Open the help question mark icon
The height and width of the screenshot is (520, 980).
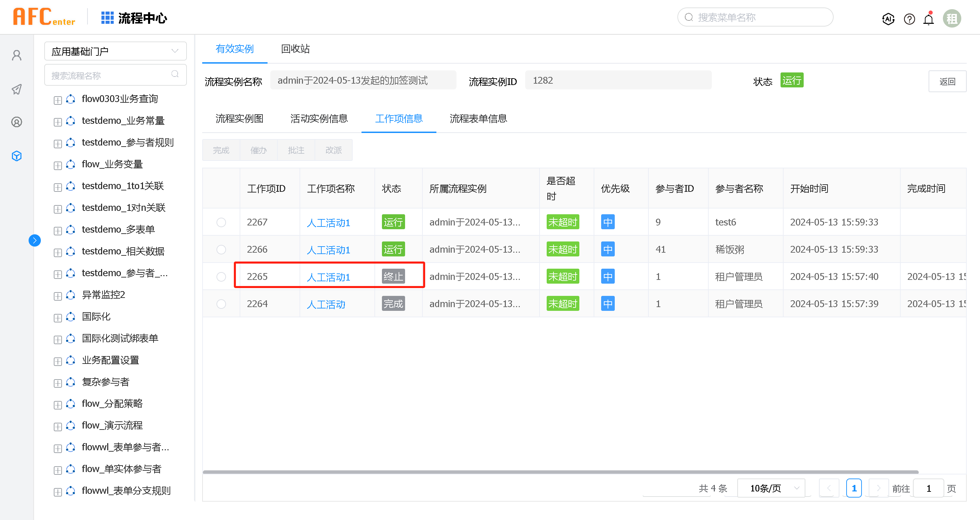tap(909, 18)
